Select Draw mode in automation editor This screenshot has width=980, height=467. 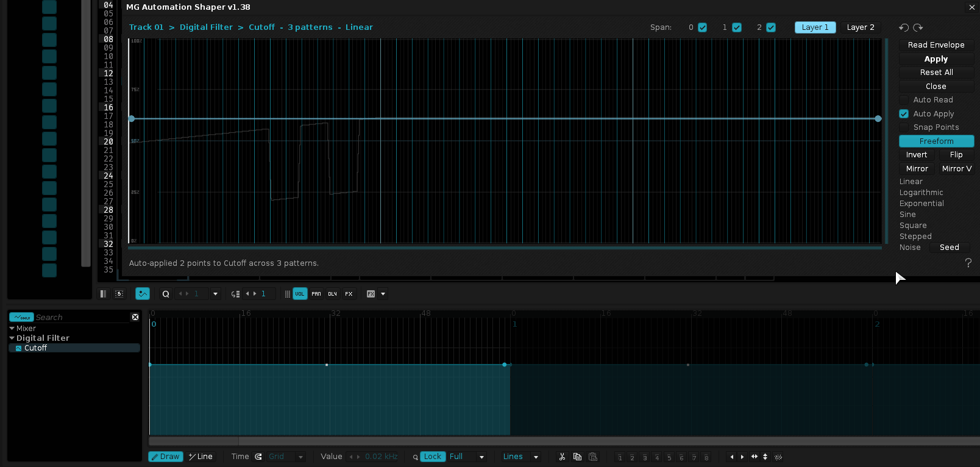[166, 457]
